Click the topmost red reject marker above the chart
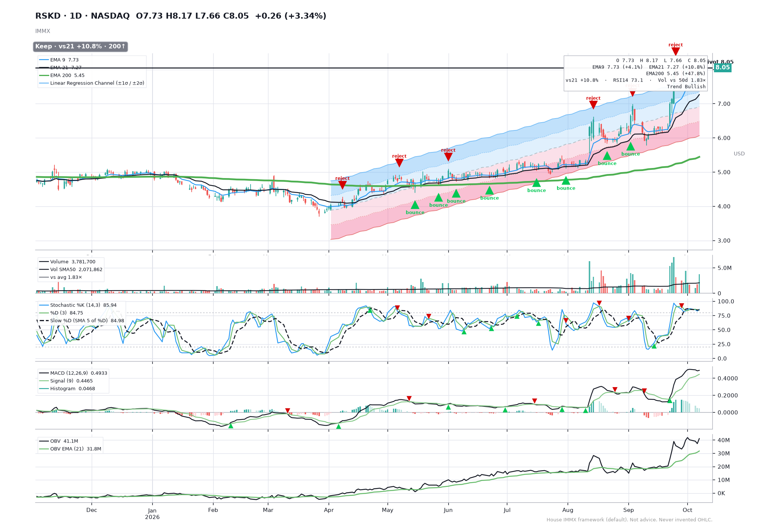The width and height of the screenshot is (783, 532). [x=675, y=51]
